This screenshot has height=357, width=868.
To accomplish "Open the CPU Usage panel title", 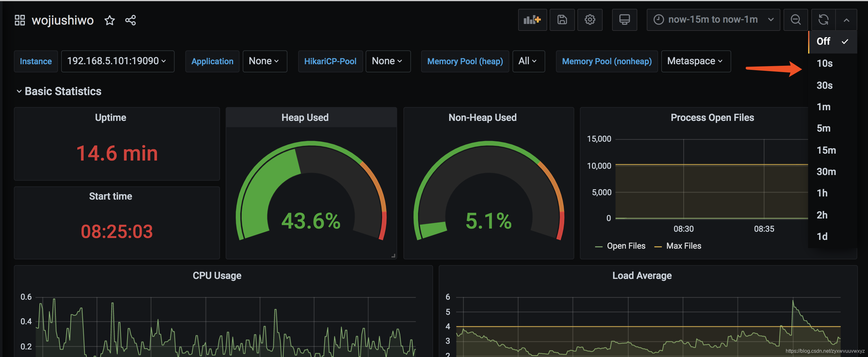I will 217,275.
